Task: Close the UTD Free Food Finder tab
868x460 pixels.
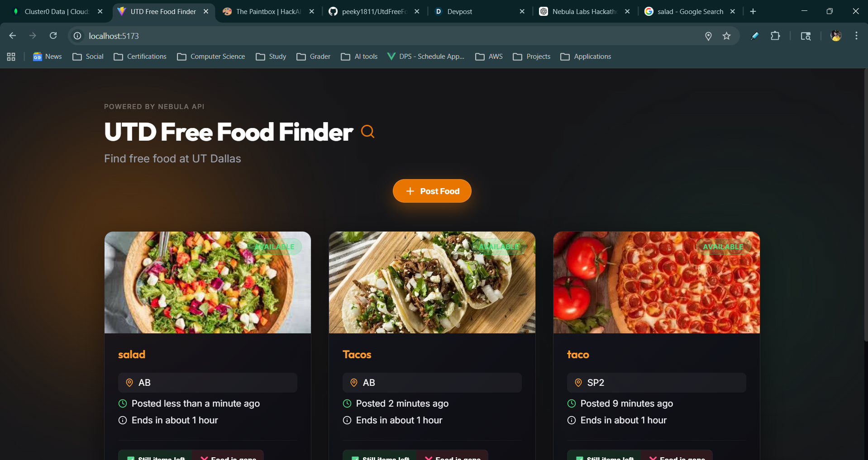Action: 206,11
